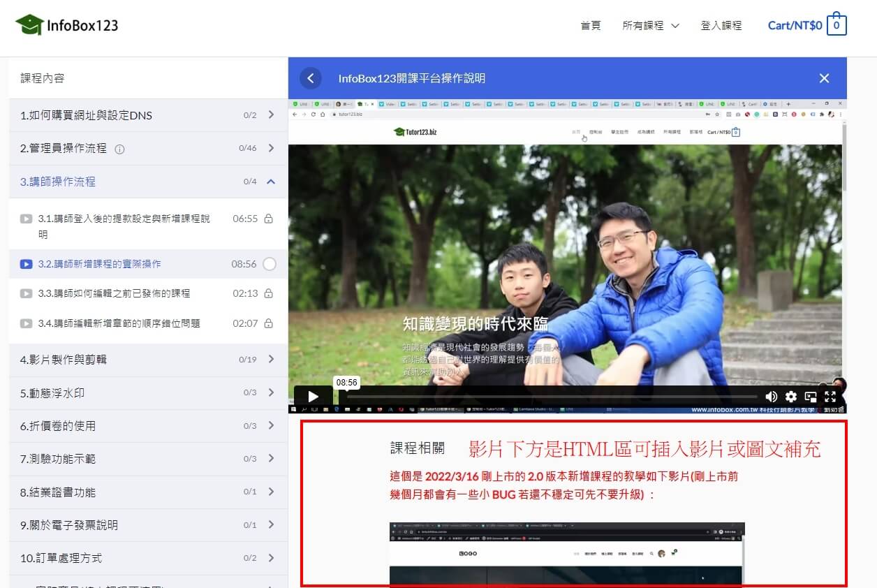The width and height of the screenshot is (877, 588).
Task: Select section title 8.結業證書功能
Action: pos(58,492)
